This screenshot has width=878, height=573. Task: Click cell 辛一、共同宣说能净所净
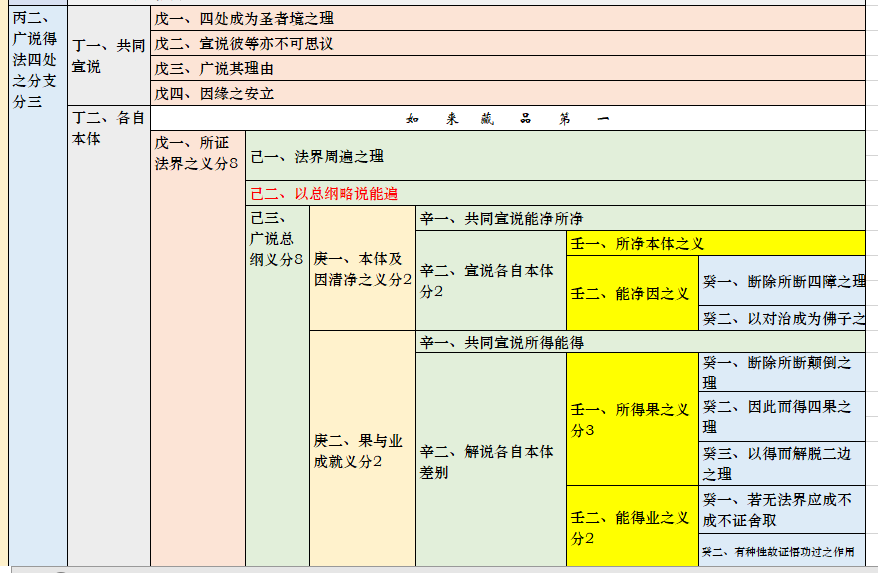[641, 218]
